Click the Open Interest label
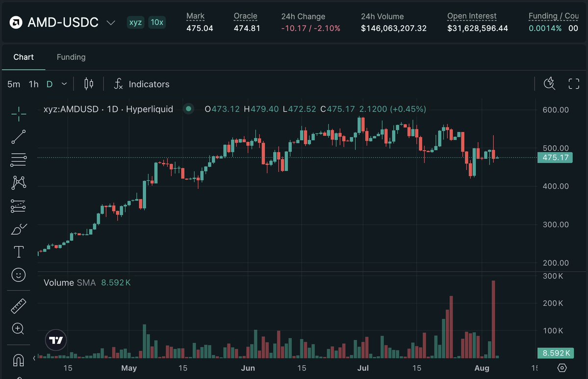 click(472, 16)
